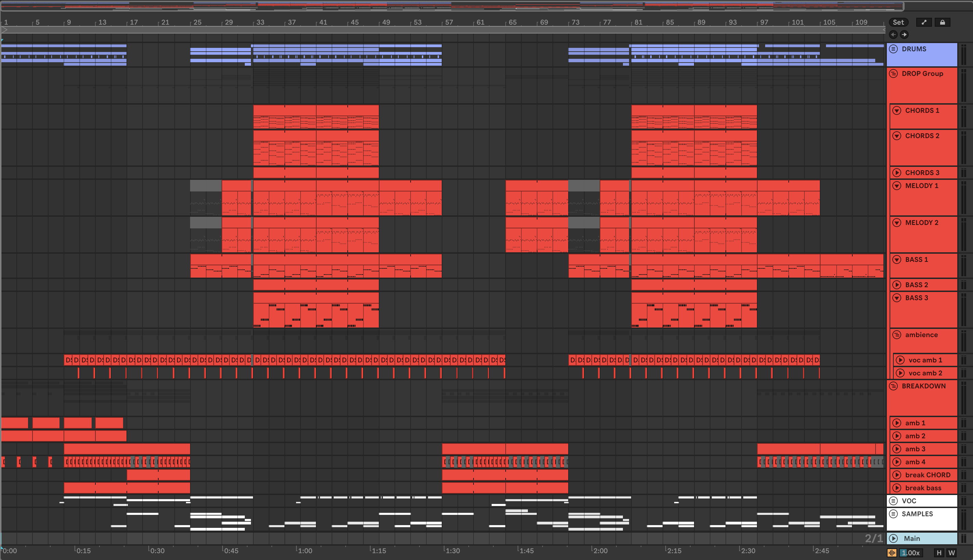Viewport: 973px width, 560px height.
Task: Click the break CHORD track play icon
Action: click(896, 475)
